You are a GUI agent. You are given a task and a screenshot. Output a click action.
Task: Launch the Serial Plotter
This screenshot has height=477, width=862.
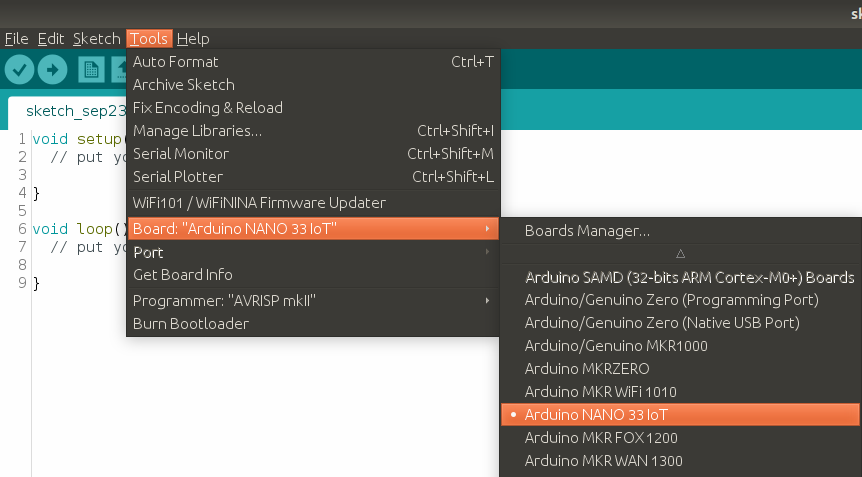click(x=313, y=177)
